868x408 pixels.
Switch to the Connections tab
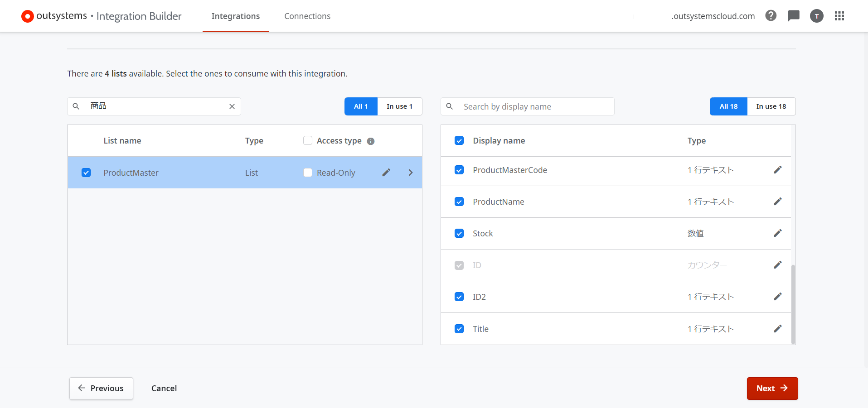click(307, 16)
